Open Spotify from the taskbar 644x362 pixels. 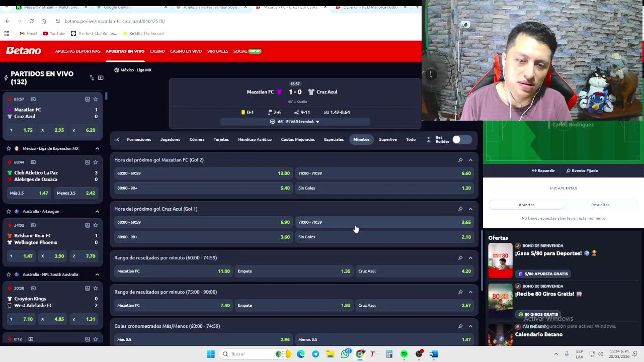(404, 354)
